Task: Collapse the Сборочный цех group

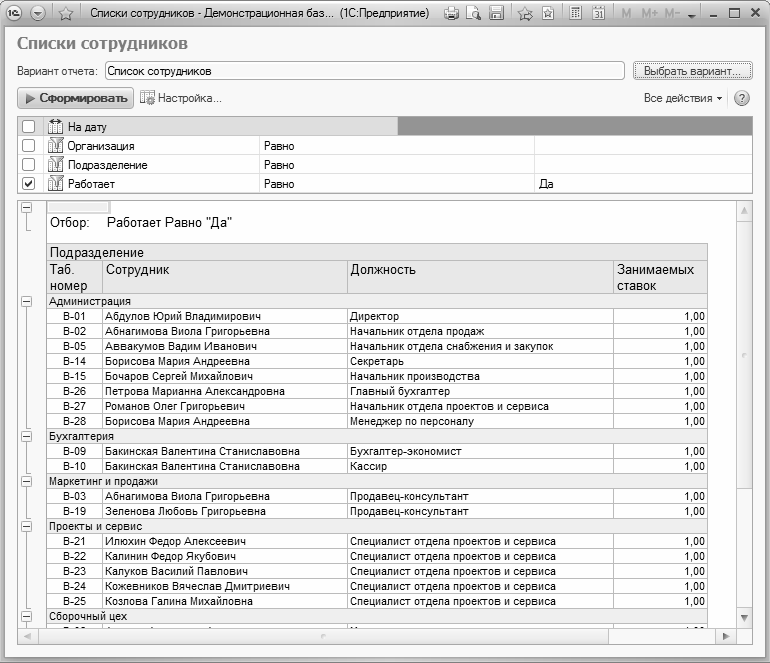Action: pos(27,616)
